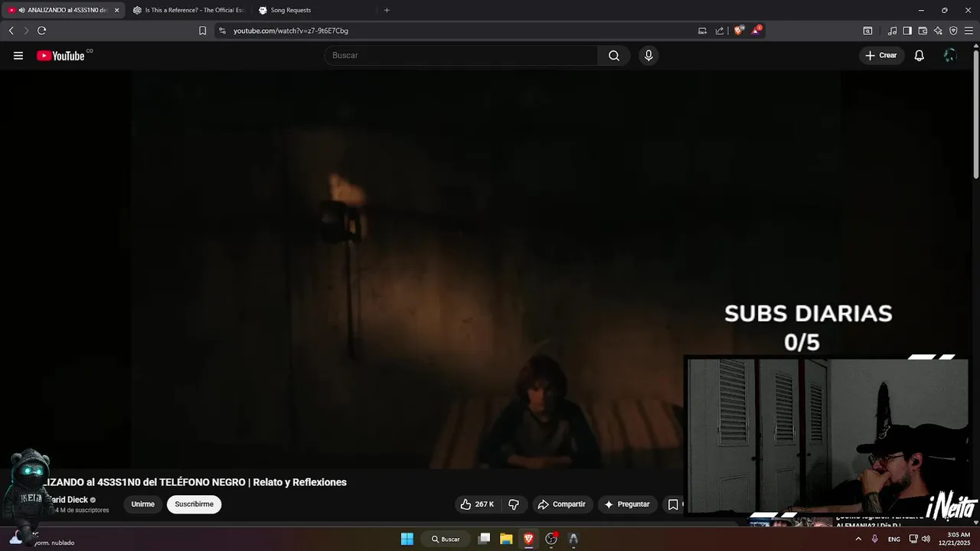The width and height of the screenshot is (980, 551).
Task: Click the Unirme button
Action: 142,504
